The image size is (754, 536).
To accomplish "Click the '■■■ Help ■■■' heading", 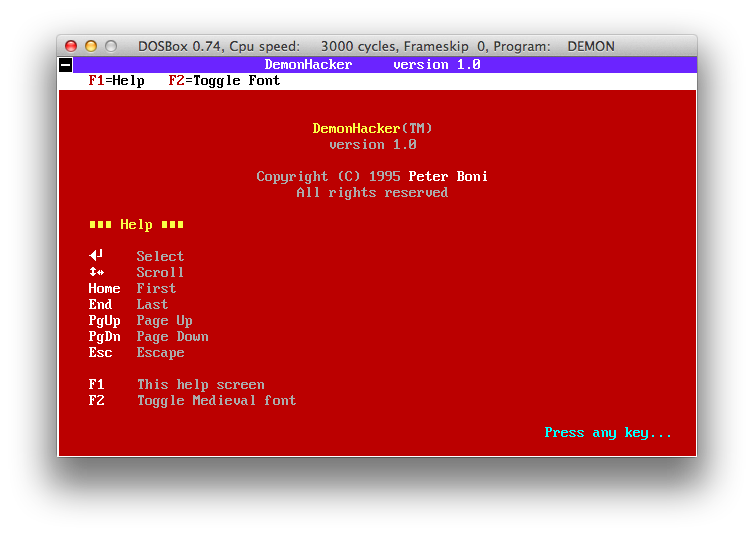I will coord(137,224).
